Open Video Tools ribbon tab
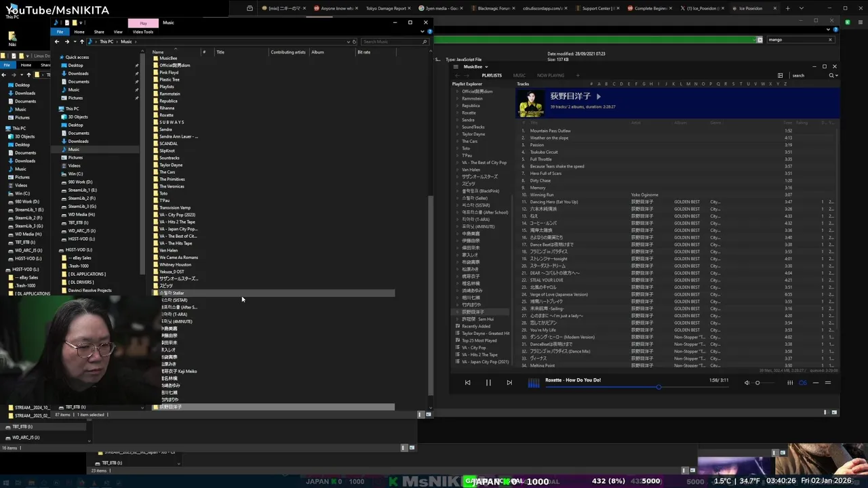Image resolution: width=868 pixels, height=488 pixels. (x=143, y=32)
